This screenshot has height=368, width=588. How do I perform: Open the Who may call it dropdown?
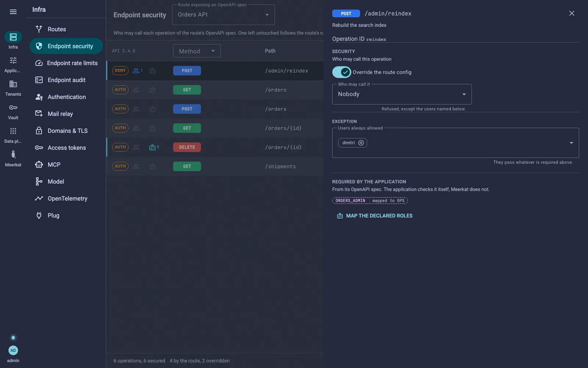[x=402, y=94]
